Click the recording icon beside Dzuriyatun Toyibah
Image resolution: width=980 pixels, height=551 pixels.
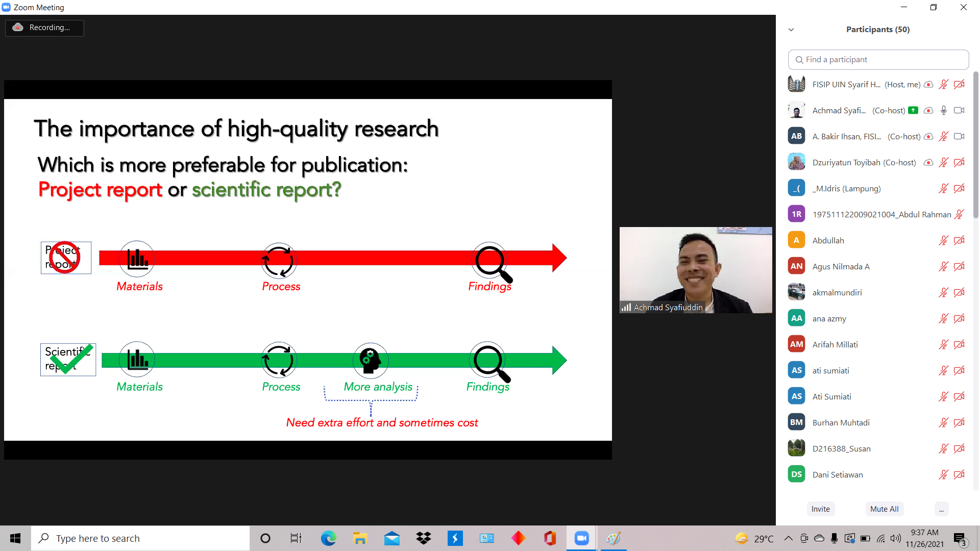pos(928,162)
